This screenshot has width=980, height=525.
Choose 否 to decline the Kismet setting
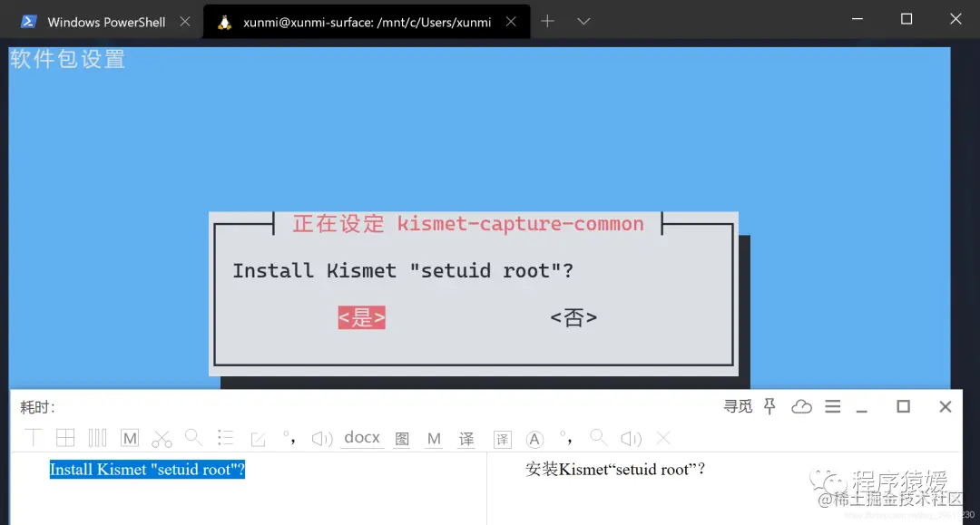(573, 318)
